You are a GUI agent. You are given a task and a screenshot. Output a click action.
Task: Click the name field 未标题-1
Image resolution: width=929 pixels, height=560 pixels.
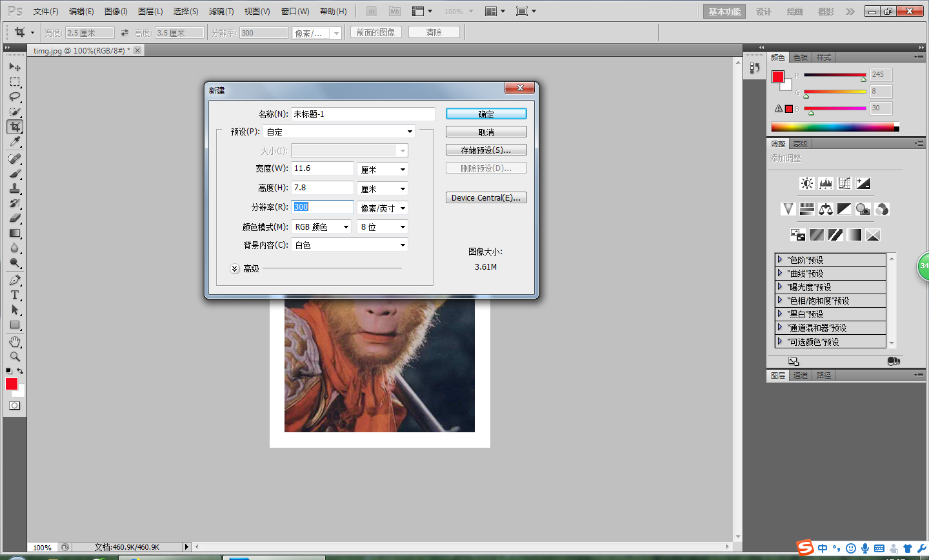(x=363, y=114)
